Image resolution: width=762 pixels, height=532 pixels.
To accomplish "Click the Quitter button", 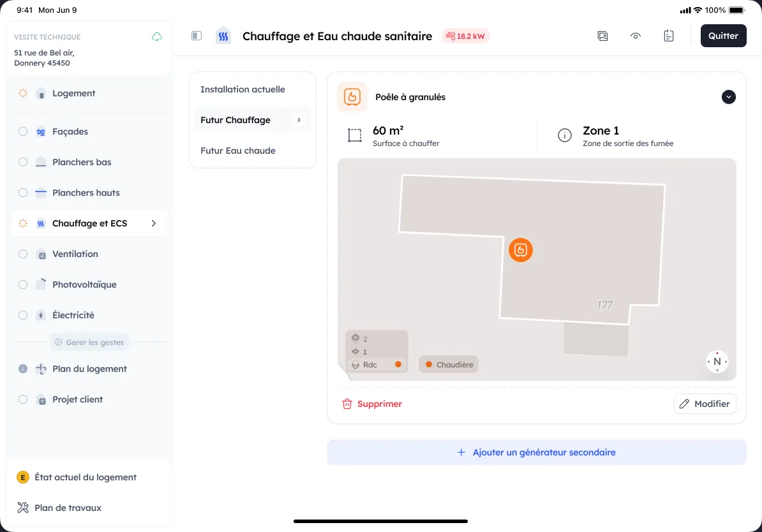I will coord(723,36).
